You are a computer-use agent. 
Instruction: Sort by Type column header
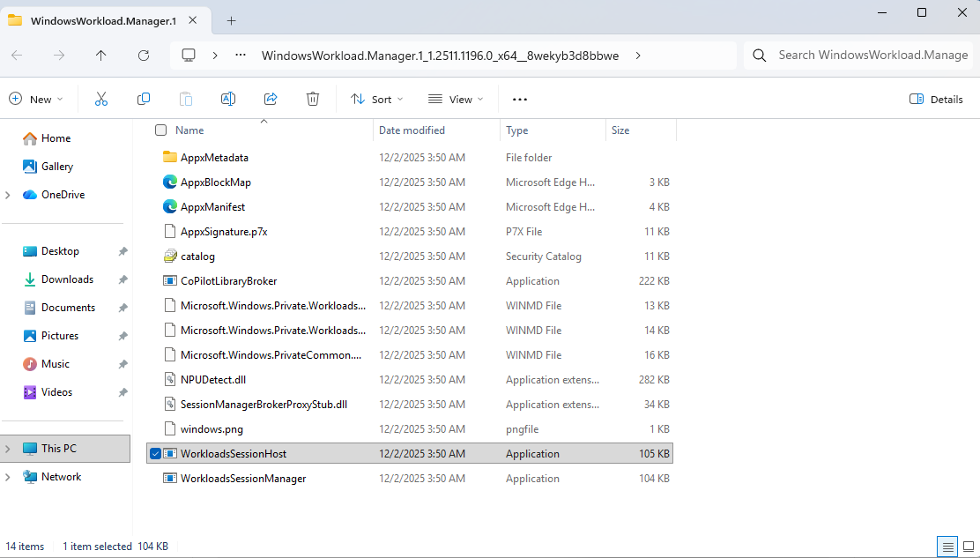[516, 130]
